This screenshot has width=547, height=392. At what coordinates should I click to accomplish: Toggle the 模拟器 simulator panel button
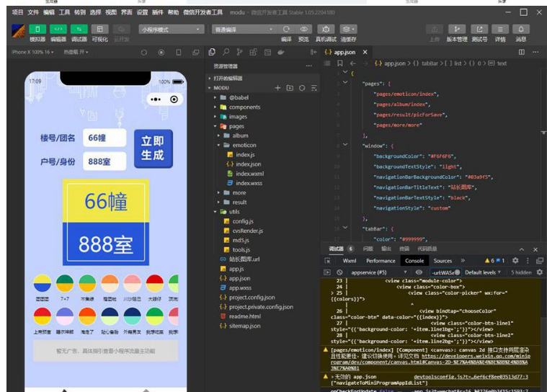tap(37, 29)
